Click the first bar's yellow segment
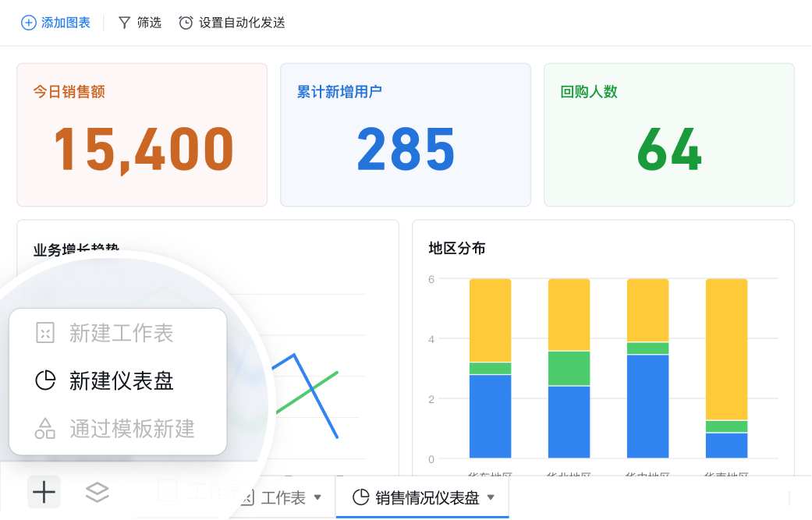This screenshot has height=520, width=812. pos(491,320)
